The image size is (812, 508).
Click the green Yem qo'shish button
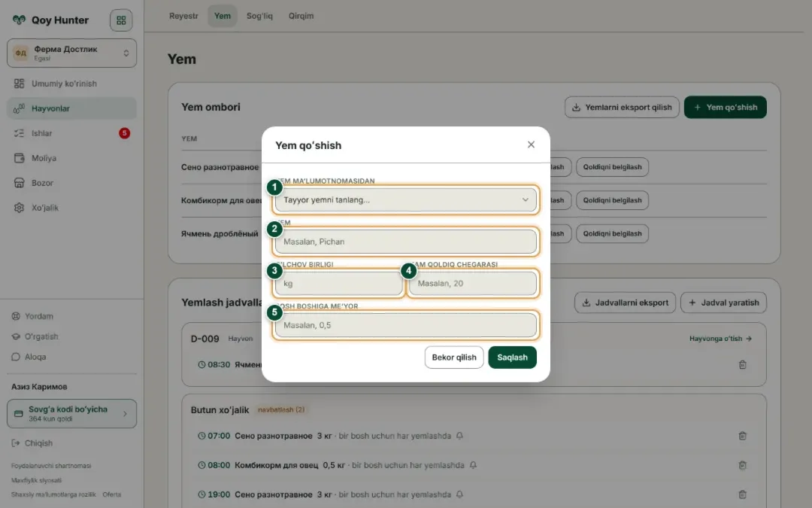tap(726, 108)
